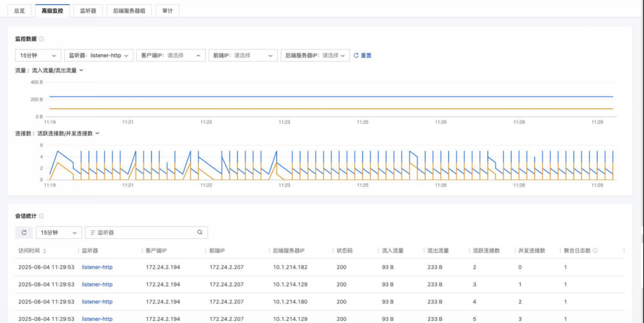Screen dimensions: 644x323
Task: Click the info icon beside 会话统计
Action: pos(41,216)
